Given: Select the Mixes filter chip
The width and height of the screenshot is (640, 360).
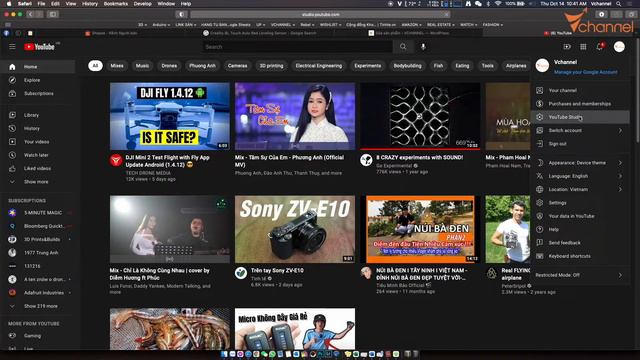Looking at the screenshot, I should 117,66.
